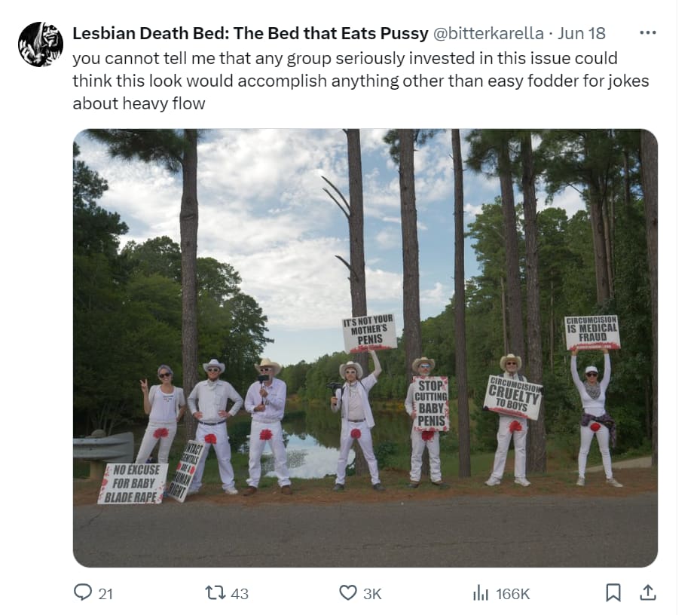Image resolution: width=700 pixels, height=615 pixels.
Task: Open the bitterkarella profile avatar
Action: (x=41, y=44)
